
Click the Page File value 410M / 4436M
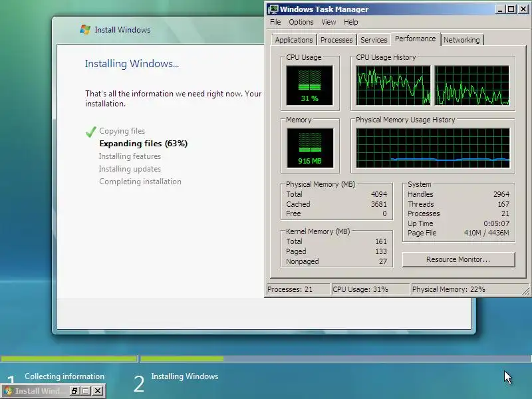487,233
